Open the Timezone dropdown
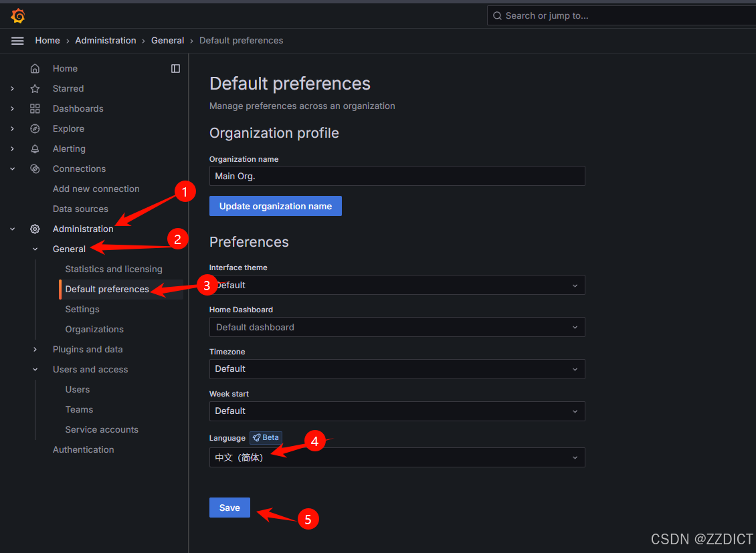The image size is (756, 553). point(397,369)
